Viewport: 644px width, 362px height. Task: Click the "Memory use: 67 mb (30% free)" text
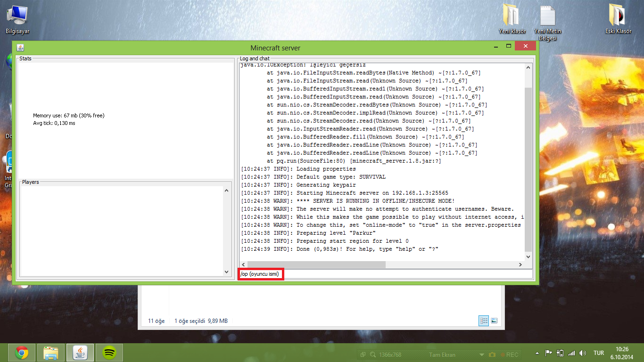(69, 115)
